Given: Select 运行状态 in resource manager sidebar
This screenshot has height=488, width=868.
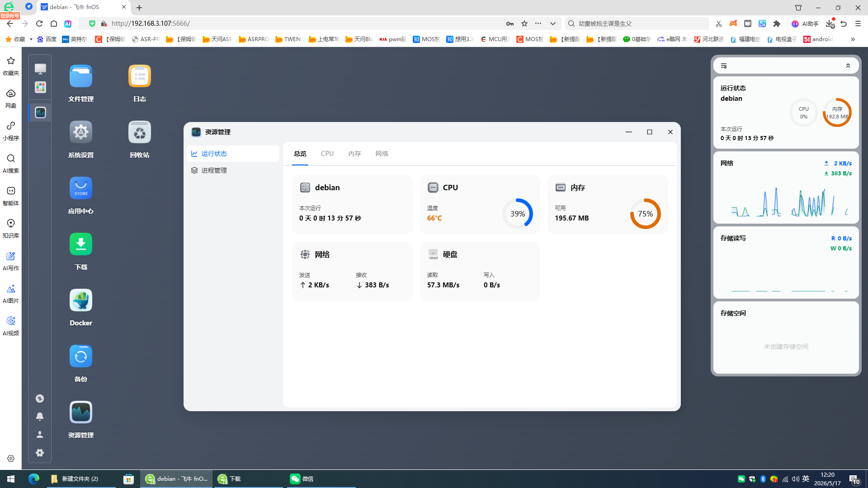Looking at the screenshot, I should 233,154.
